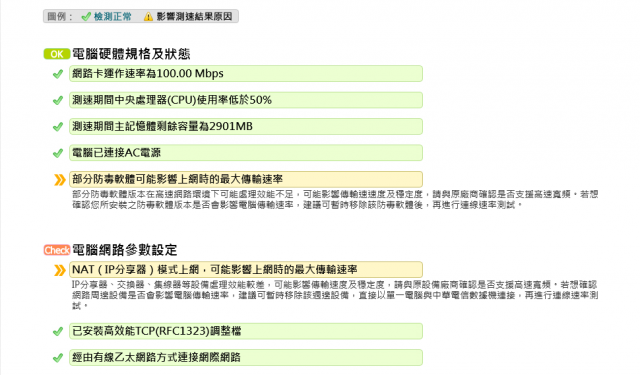Click the green check legend icon beside 檢測正常
Screen dimensions: 640x375
pyautogui.click(x=86, y=17)
